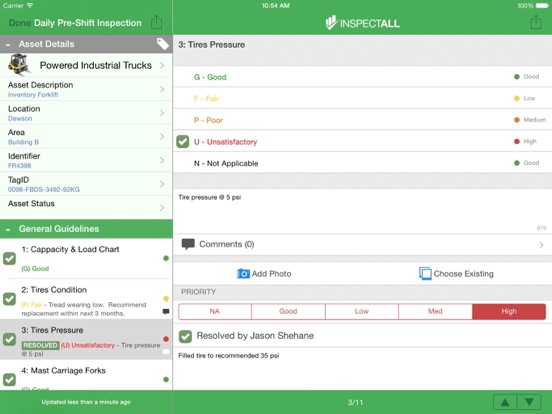Open Location chevron
The image size is (552, 414).
(162, 113)
